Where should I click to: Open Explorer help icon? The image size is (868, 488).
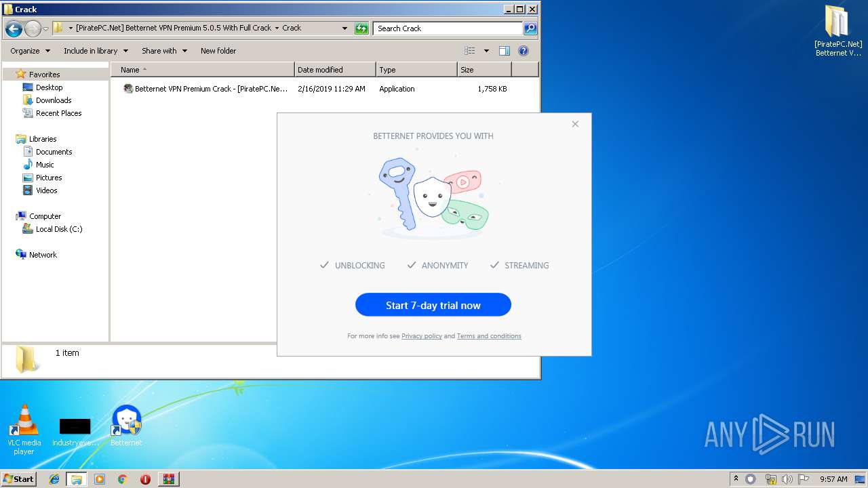(x=523, y=51)
